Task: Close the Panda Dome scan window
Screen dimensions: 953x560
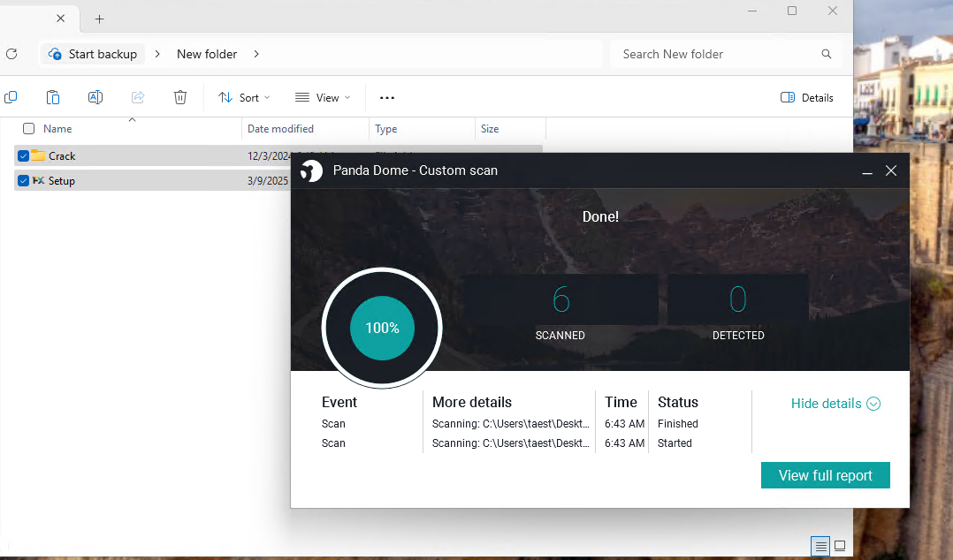Action: point(891,170)
